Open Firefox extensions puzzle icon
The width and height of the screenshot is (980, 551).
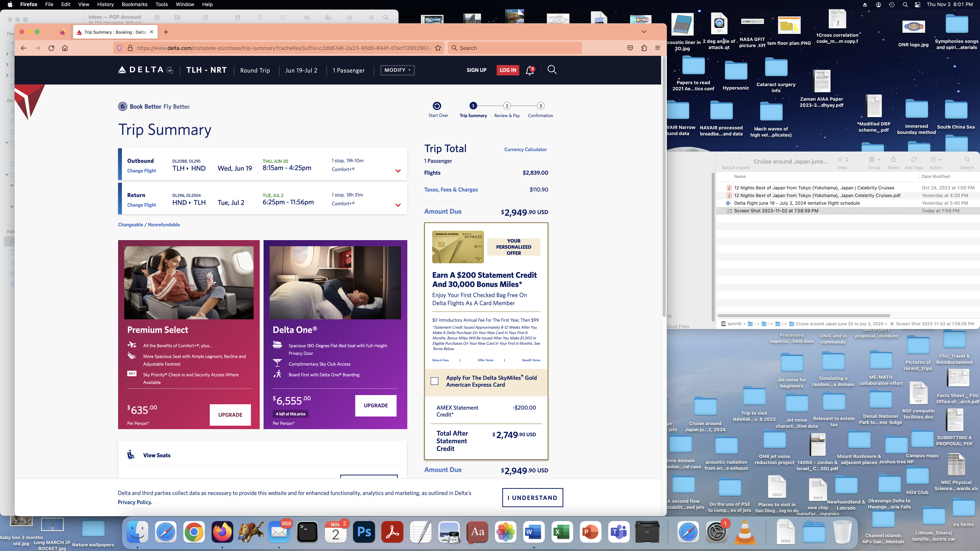coord(644,48)
